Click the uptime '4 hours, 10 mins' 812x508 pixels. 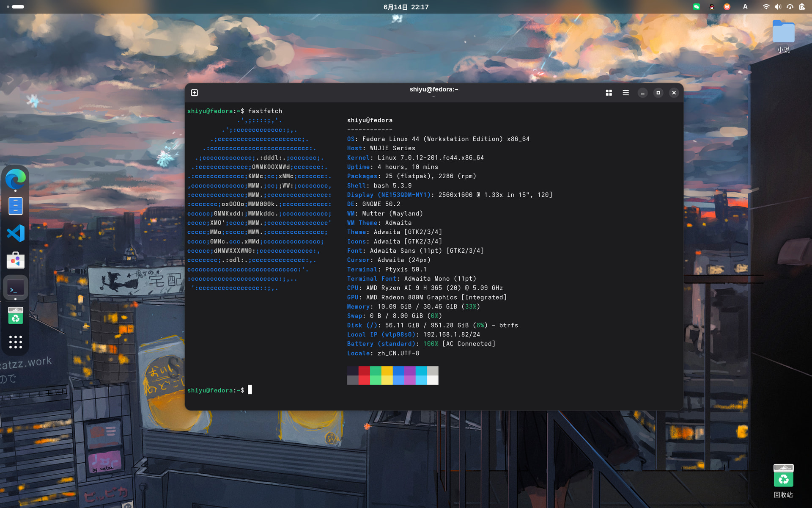pyautogui.click(x=408, y=167)
